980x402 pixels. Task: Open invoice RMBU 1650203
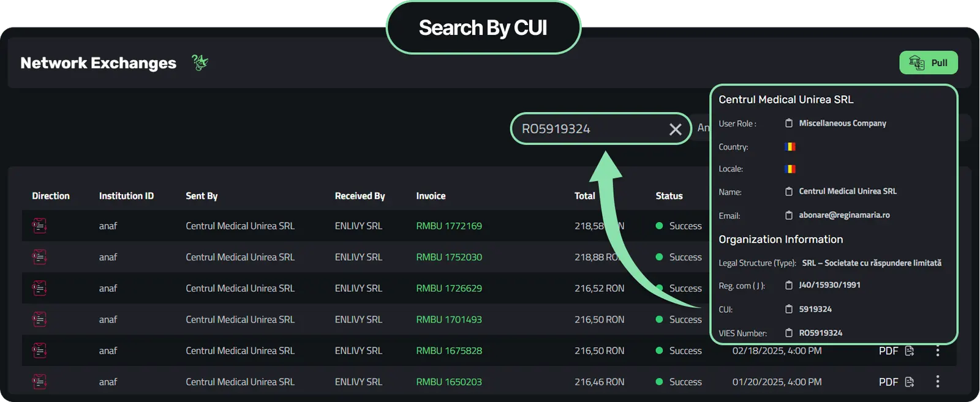449,382
